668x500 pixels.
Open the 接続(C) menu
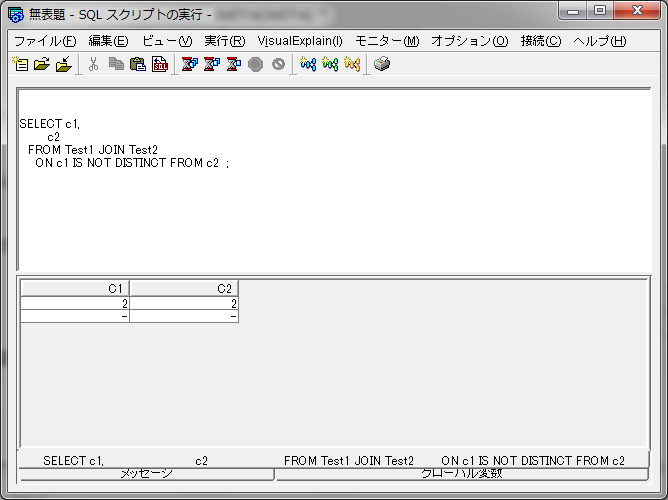pyautogui.click(x=541, y=41)
